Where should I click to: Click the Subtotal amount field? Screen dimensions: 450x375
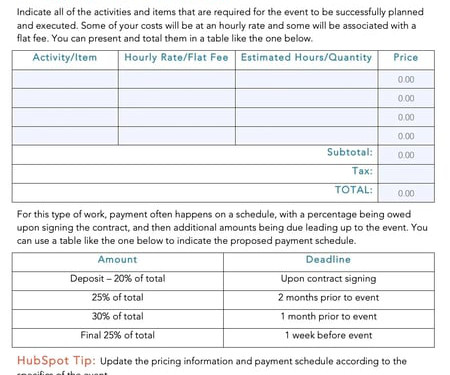[x=406, y=155]
